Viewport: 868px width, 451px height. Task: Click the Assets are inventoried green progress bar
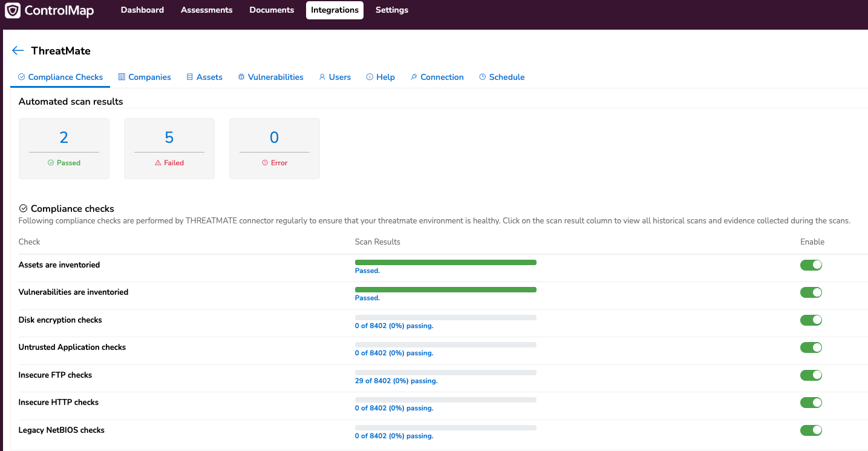coord(446,262)
